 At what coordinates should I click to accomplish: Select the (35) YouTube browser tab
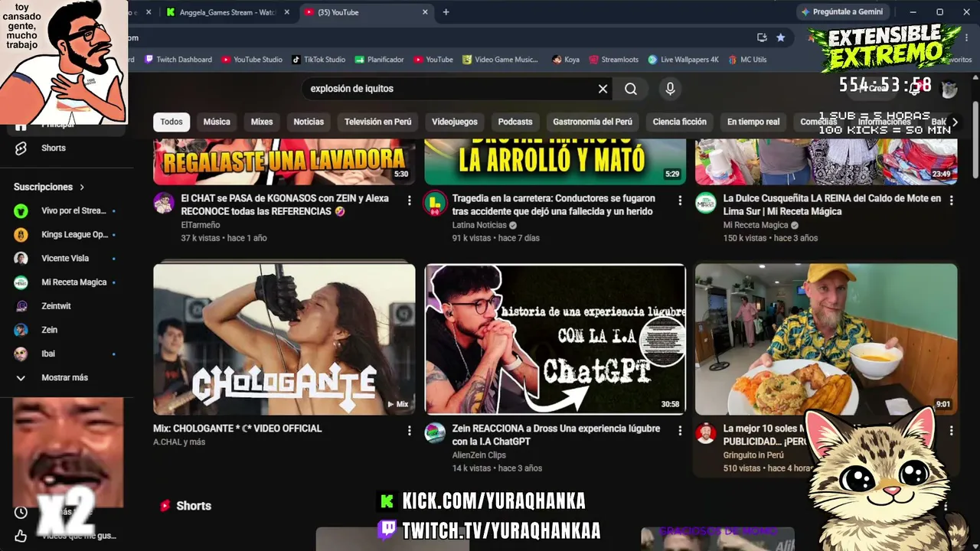[366, 12]
